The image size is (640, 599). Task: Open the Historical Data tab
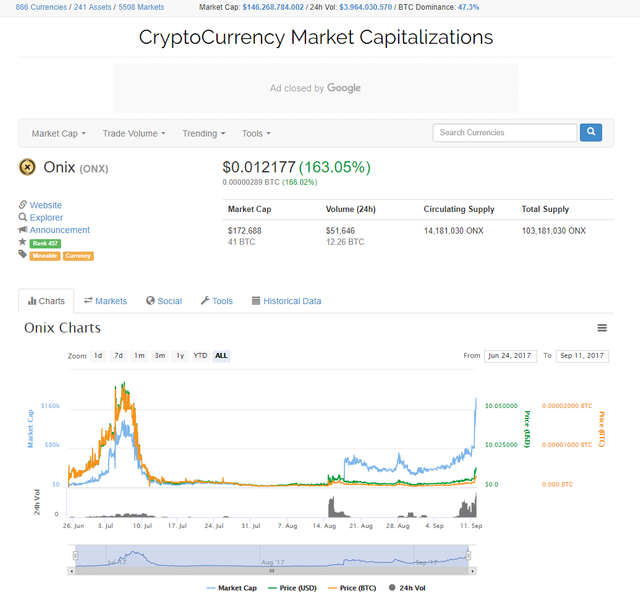pos(287,301)
